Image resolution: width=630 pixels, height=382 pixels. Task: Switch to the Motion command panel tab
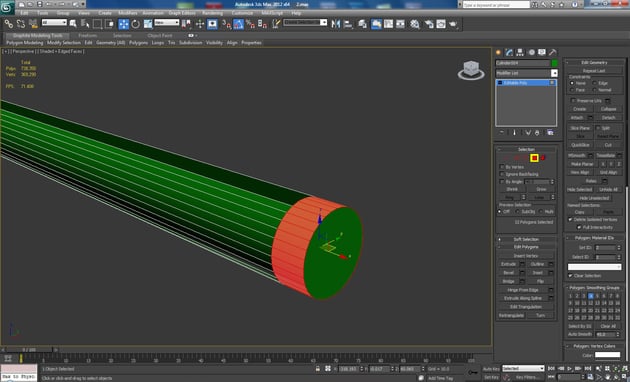531,52
